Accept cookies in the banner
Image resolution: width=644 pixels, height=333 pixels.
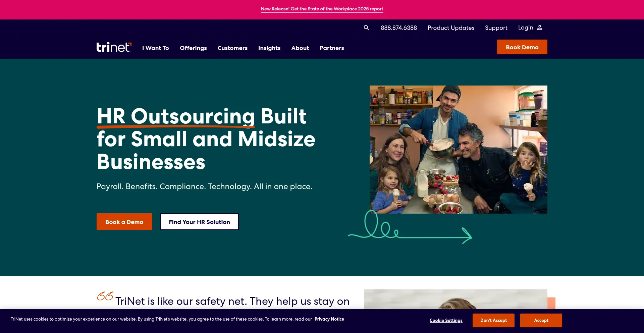point(541,320)
